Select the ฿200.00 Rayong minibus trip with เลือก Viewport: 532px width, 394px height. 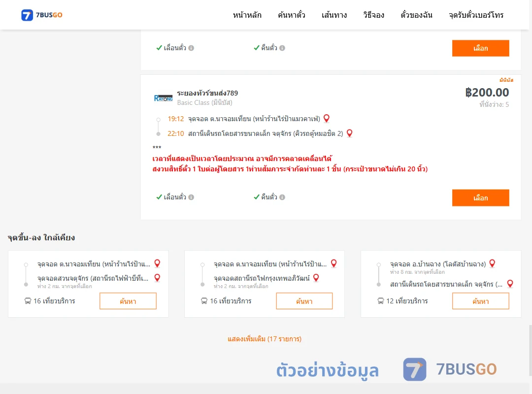pos(480,198)
